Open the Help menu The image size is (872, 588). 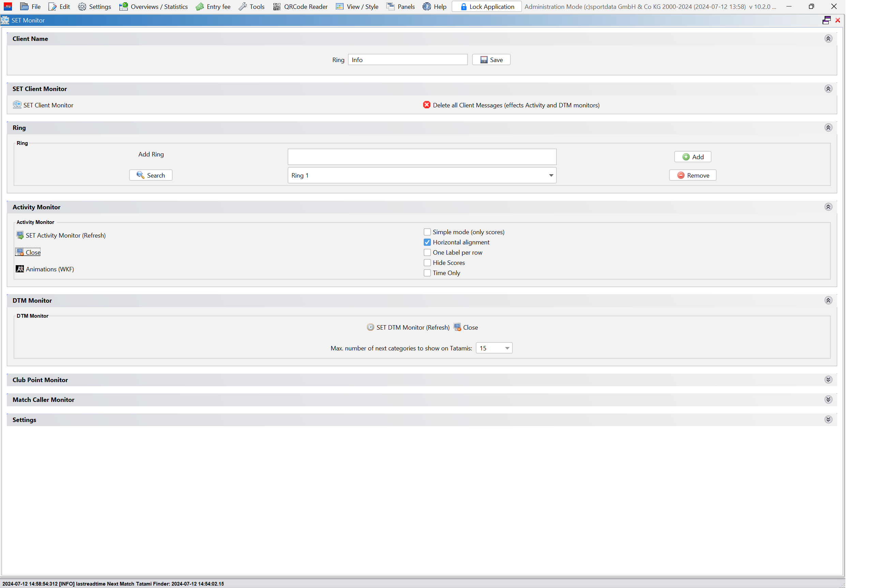[434, 7]
